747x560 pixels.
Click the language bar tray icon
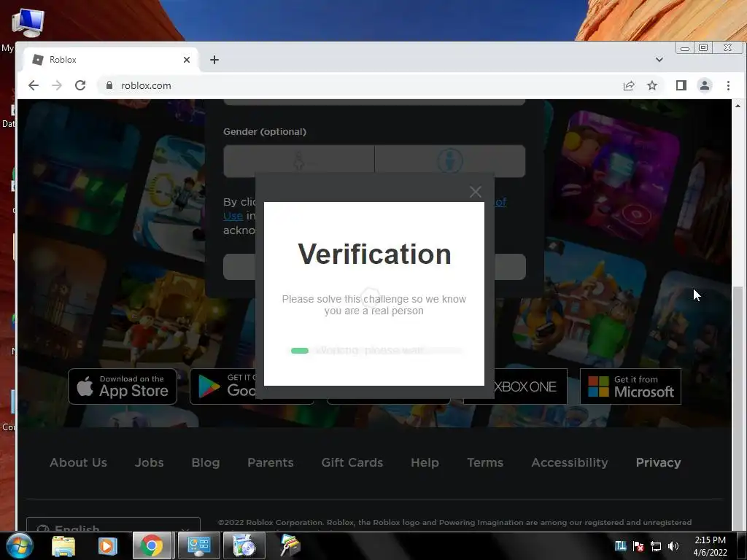620,546
